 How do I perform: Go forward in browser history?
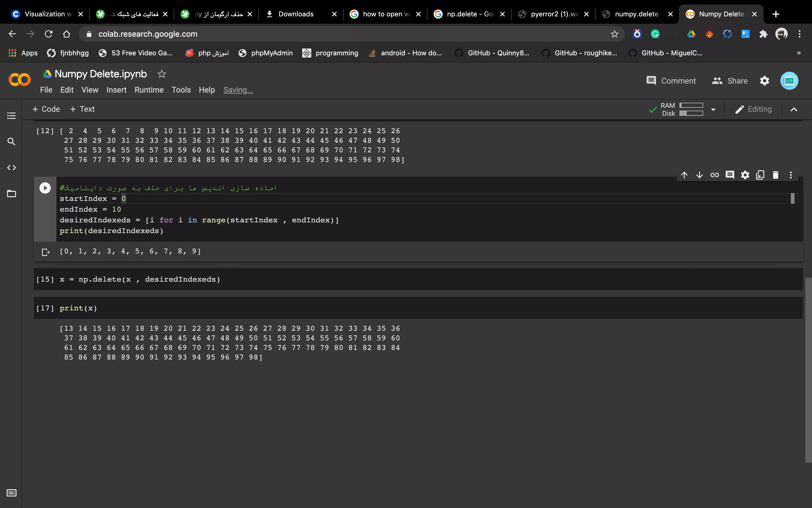coord(30,34)
